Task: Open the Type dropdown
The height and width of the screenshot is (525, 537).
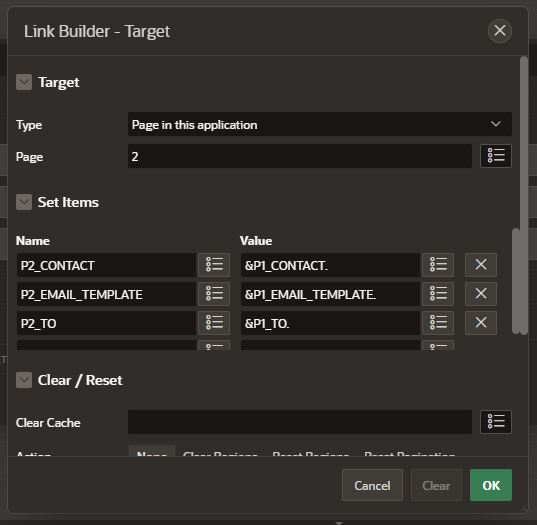Action: [320, 124]
